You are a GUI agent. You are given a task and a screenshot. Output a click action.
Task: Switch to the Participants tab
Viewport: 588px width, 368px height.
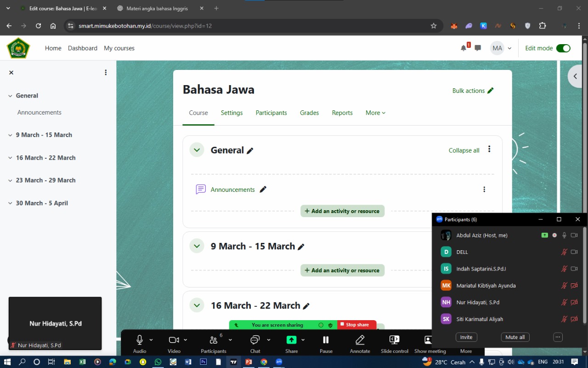pyautogui.click(x=271, y=113)
